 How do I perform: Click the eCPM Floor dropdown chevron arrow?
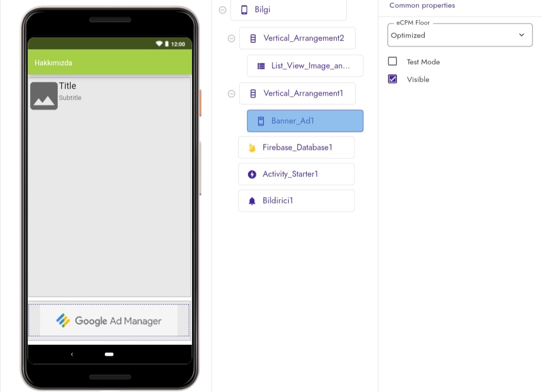[521, 35]
